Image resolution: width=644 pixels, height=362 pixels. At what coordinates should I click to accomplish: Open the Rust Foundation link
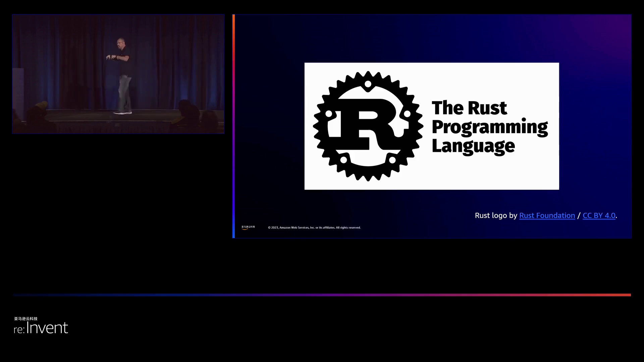coord(547,216)
